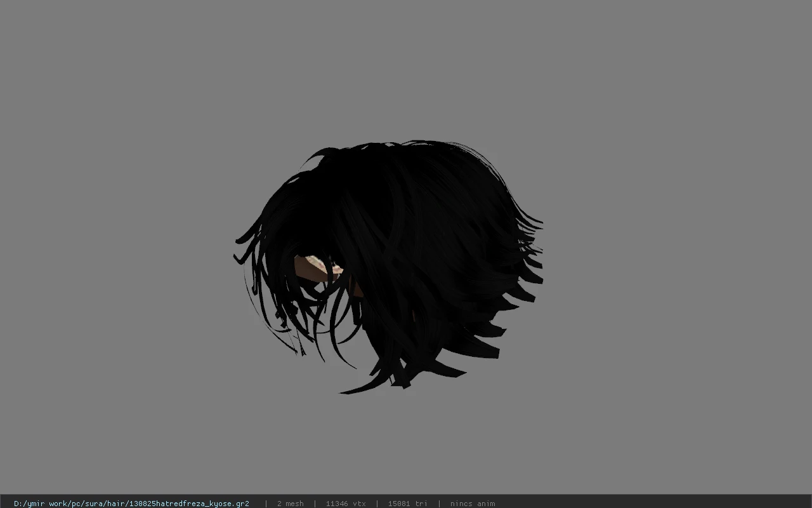Click empty status bar area right of 'nincs anim'
The width and height of the screenshot is (812, 508).
[653, 504]
